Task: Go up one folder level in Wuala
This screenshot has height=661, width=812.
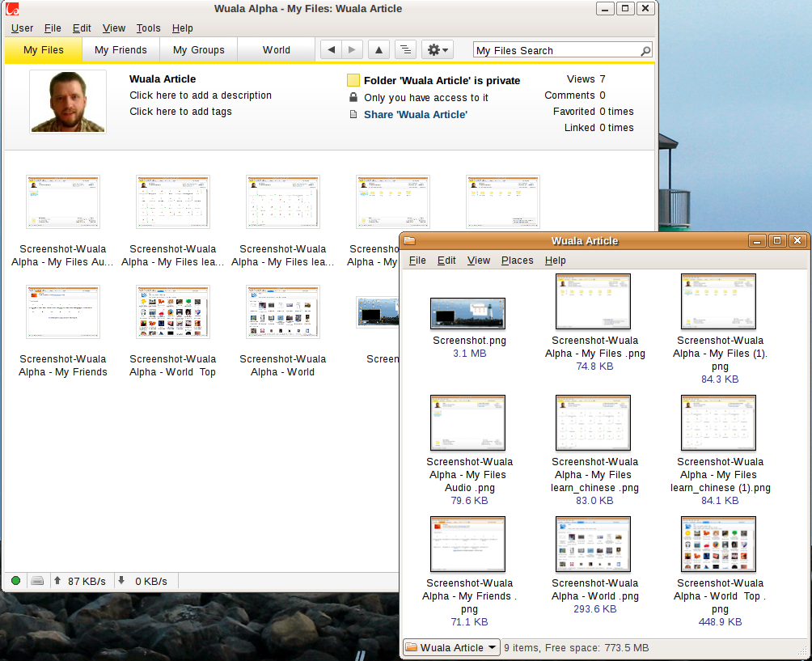Action: (379, 49)
